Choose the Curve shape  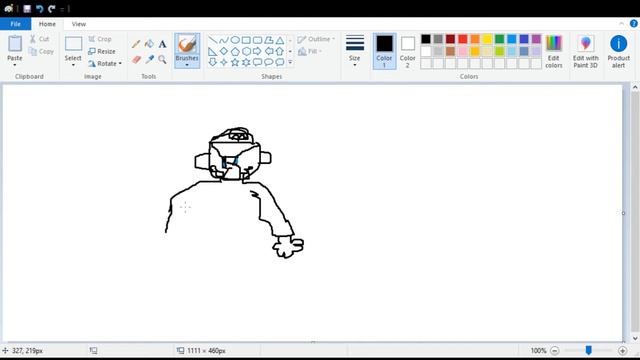[224, 40]
